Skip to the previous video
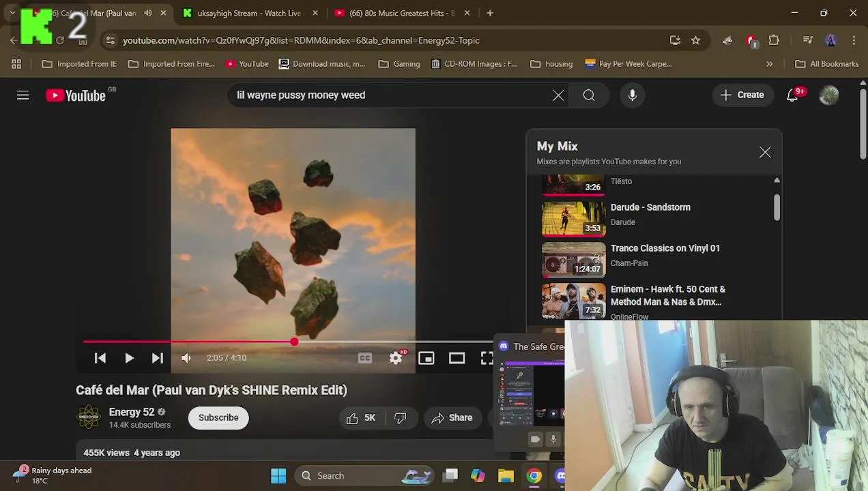 click(100, 358)
